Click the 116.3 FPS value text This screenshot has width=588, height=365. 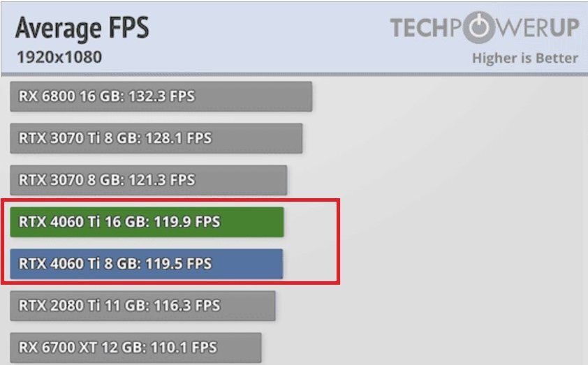click(186, 306)
